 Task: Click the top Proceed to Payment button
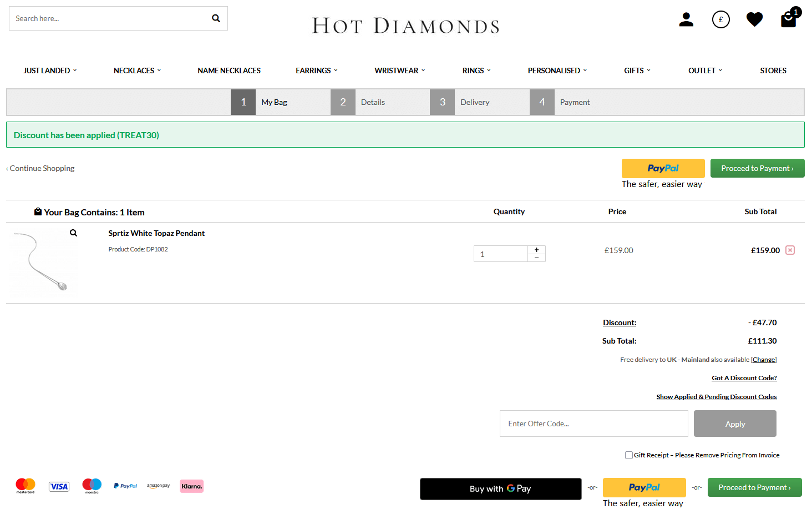(757, 168)
